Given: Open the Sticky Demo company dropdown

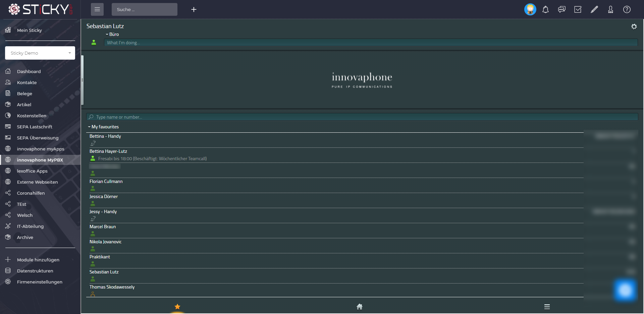Looking at the screenshot, I should coord(40,53).
